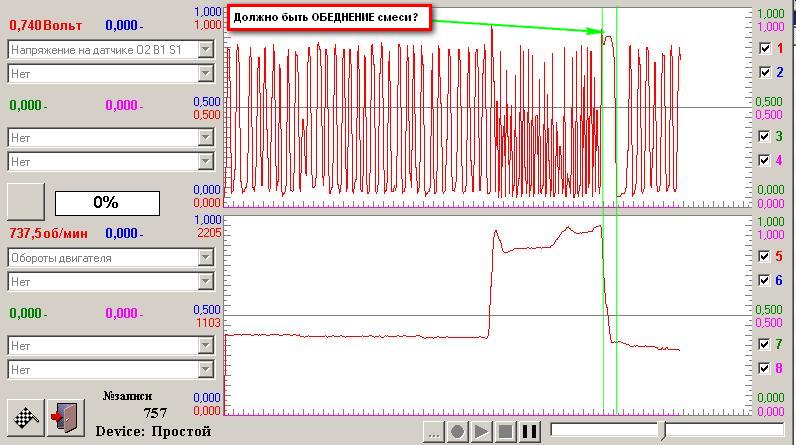The image size is (796, 445).
Task: Click the play triangle button
Action: pos(481,432)
